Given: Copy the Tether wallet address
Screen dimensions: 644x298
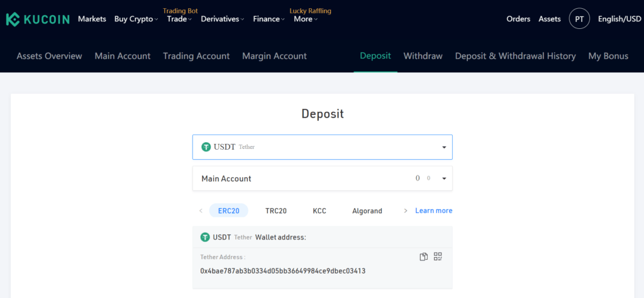Looking at the screenshot, I should (x=423, y=257).
